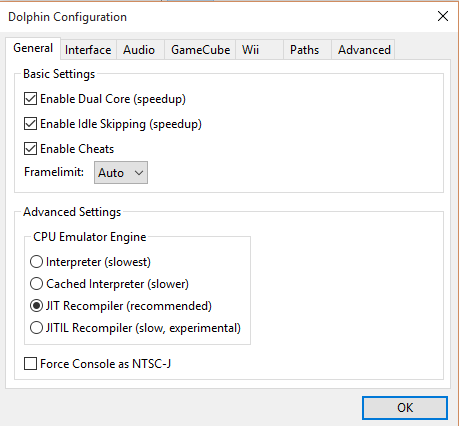Open the Audio tab
The width and height of the screenshot is (459, 426).
tap(139, 50)
